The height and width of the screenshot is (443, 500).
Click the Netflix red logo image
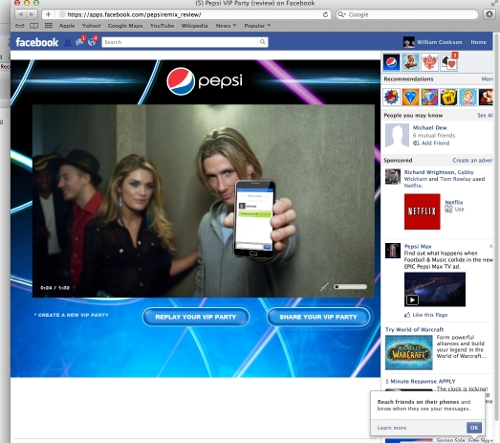coord(422,211)
